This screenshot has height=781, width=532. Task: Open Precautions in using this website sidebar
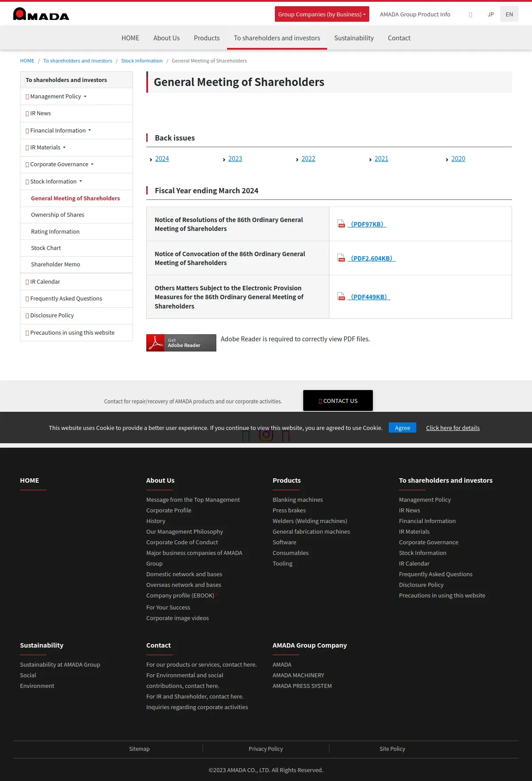[x=76, y=333]
